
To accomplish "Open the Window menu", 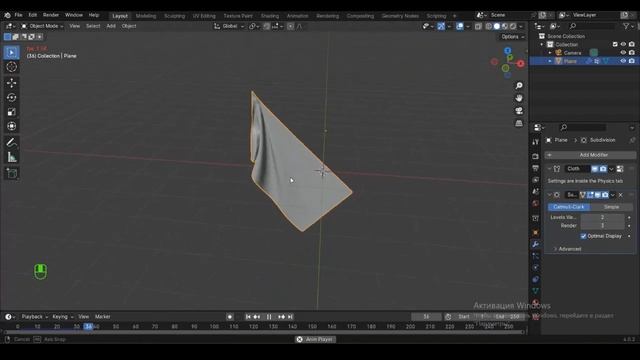I will pyautogui.click(x=74, y=15).
